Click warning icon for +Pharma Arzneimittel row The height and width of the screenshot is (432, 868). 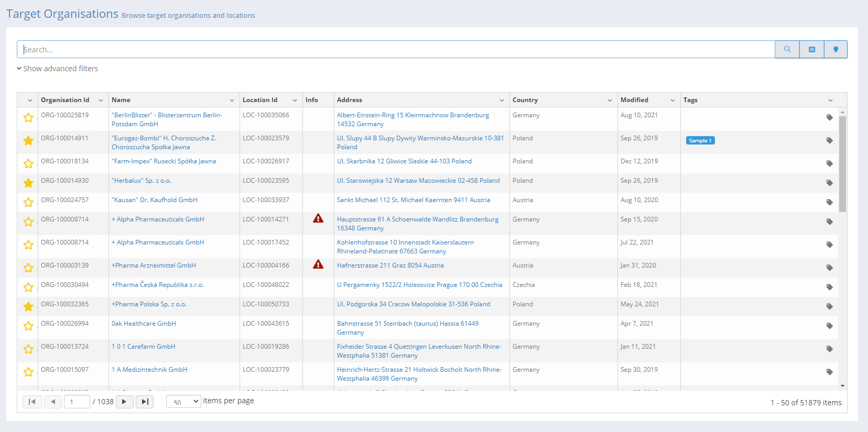point(318,265)
